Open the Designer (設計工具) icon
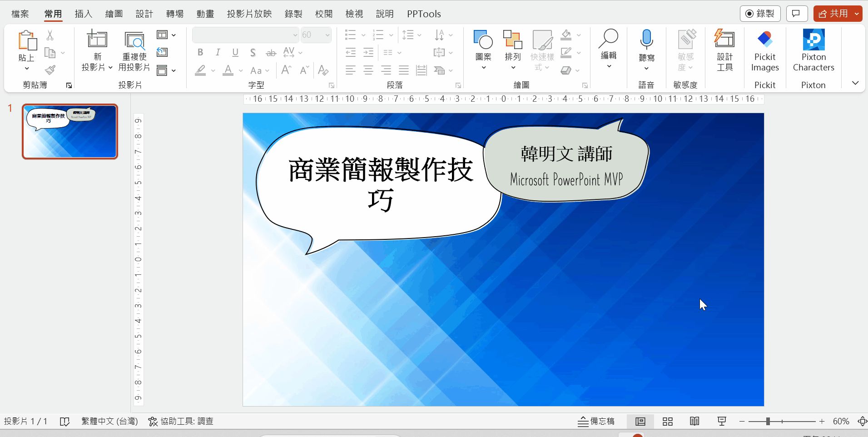This screenshot has height=437, width=868. pyautogui.click(x=724, y=39)
